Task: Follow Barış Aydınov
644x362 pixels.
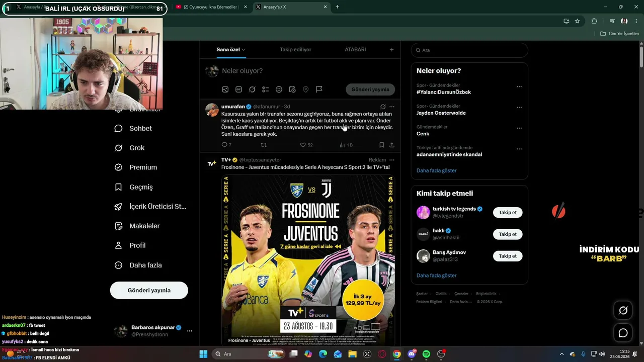Action: click(x=508, y=256)
